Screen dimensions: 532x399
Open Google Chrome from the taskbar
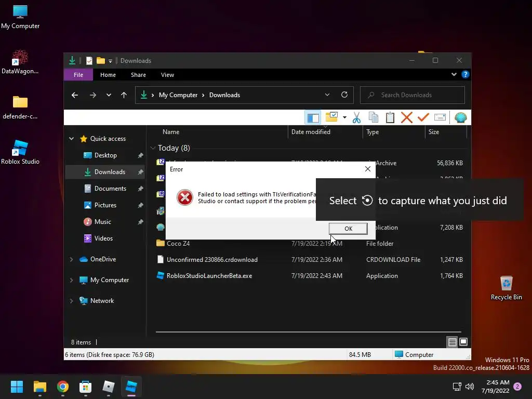click(62, 387)
